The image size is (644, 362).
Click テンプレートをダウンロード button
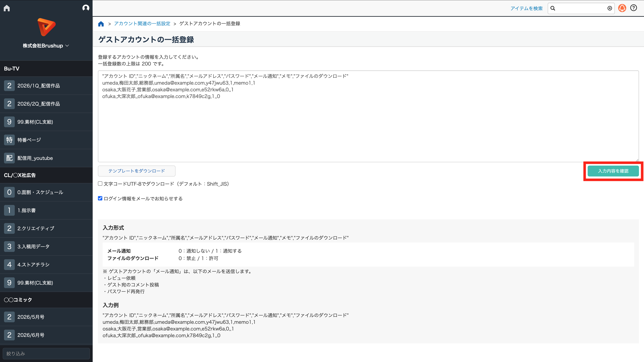click(137, 171)
